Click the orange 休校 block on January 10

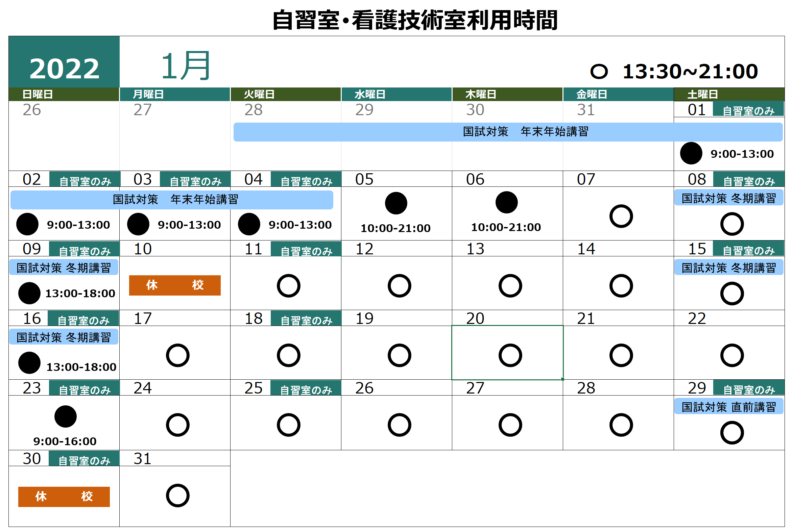point(175,285)
